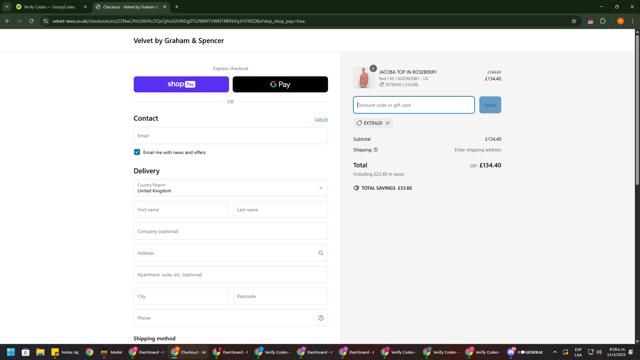
Task: Focus the First name field
Action: [x=181, y=209]
